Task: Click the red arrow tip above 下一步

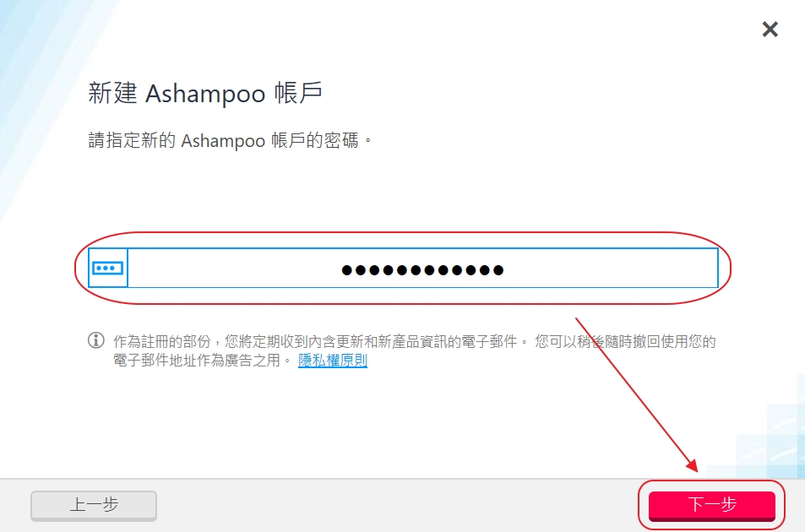Action: tap(694, 467)
